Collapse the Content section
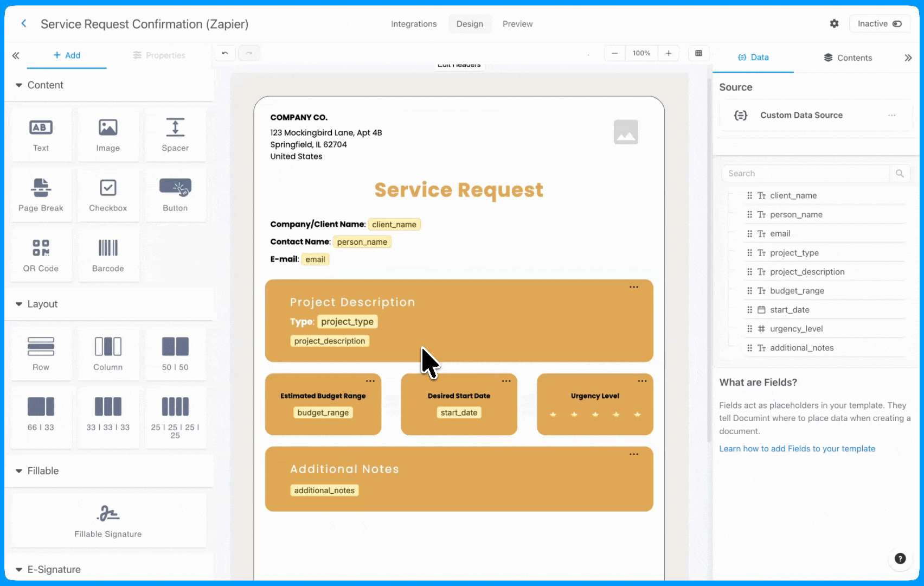 [x=19, y=85]
